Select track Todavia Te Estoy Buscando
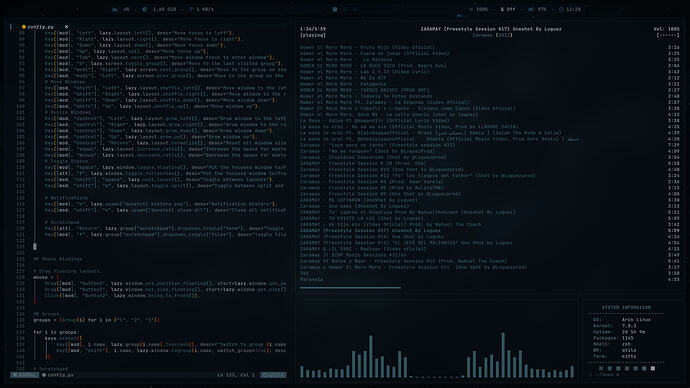This screenshot has height=388, width=690. pos(366,96)
